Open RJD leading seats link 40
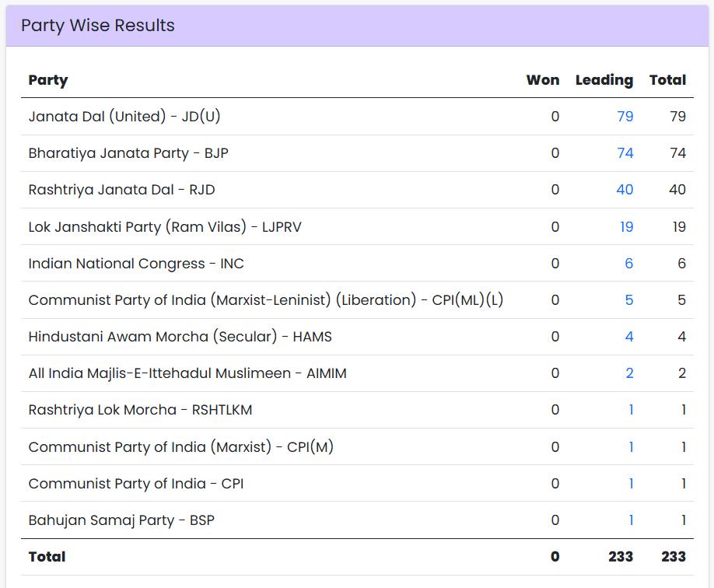Viewport: 714px width, 588px height. 625,190
